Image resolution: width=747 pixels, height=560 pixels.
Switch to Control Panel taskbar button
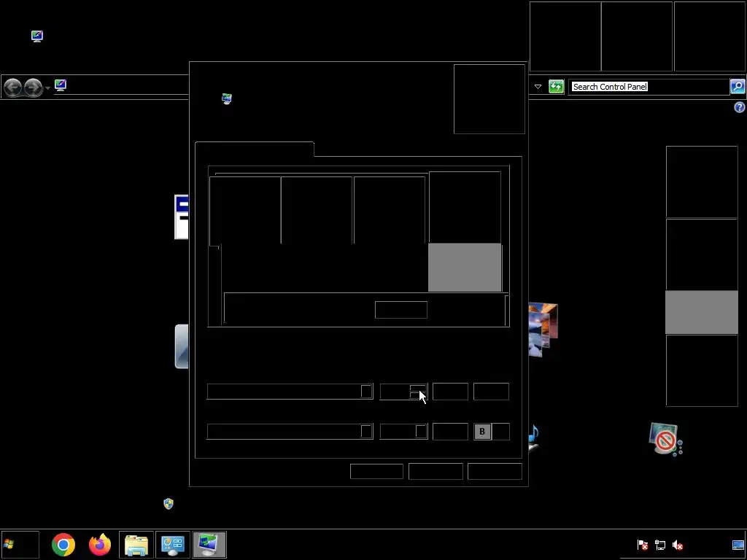172,545
